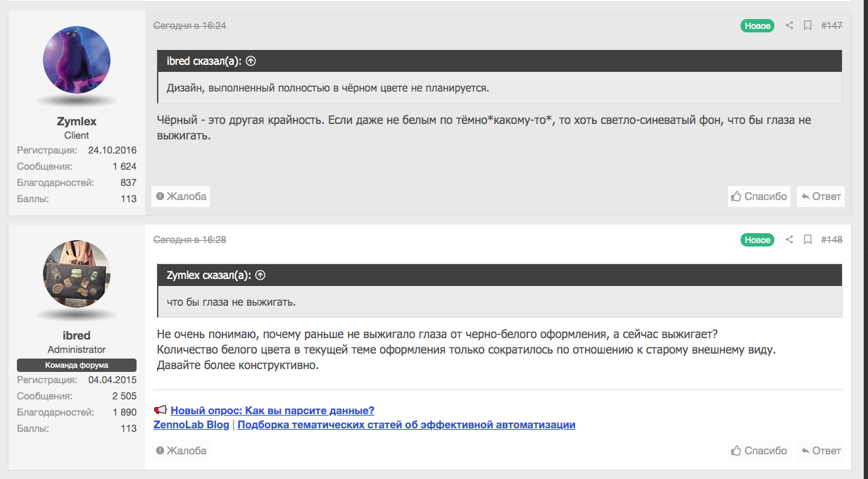
Task: Visit the ZennoLab Blog link
Action: coord(191,425)
